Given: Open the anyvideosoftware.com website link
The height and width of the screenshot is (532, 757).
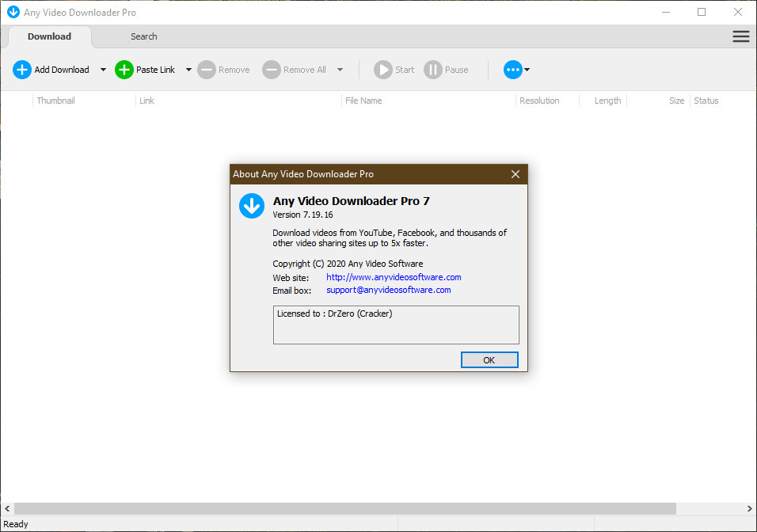Looking at the screenshot, I should coord(394,277).
